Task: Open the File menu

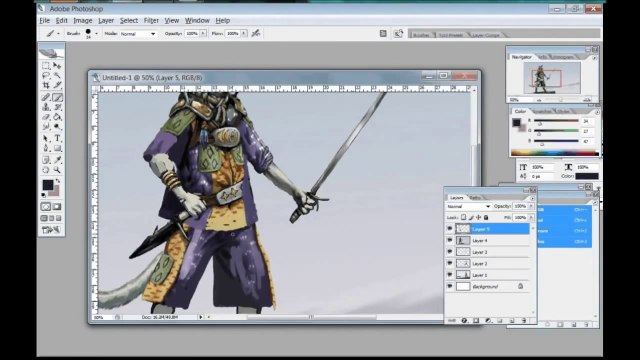Action: point(44,20)
